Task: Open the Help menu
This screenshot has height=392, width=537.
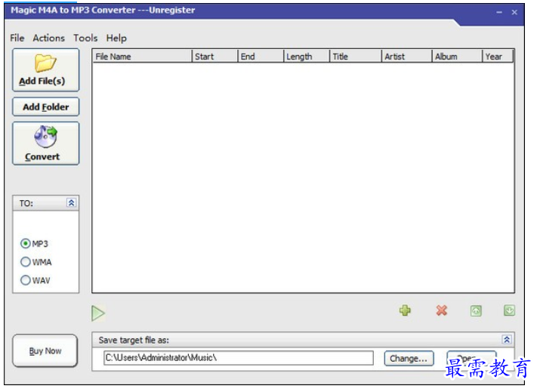Action: tap(116, 38)
